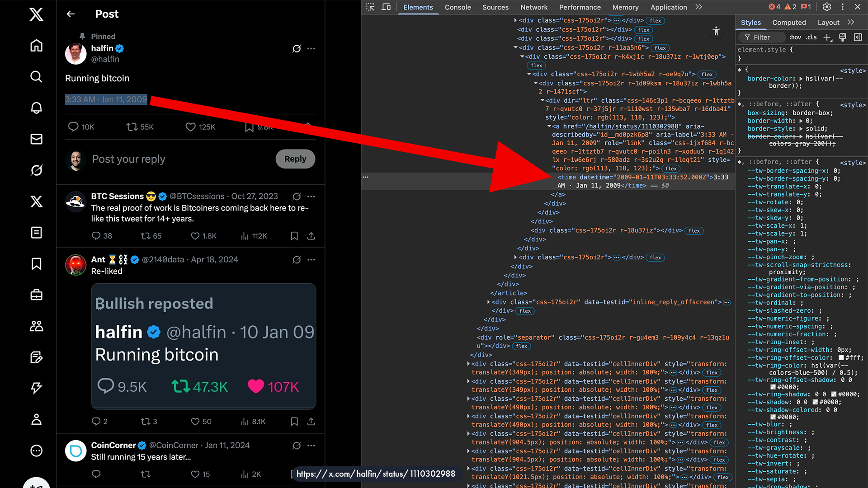868x488 pixels.
Task: Click DevTools inspect element picker icon
Action: [x=370, y=7]
